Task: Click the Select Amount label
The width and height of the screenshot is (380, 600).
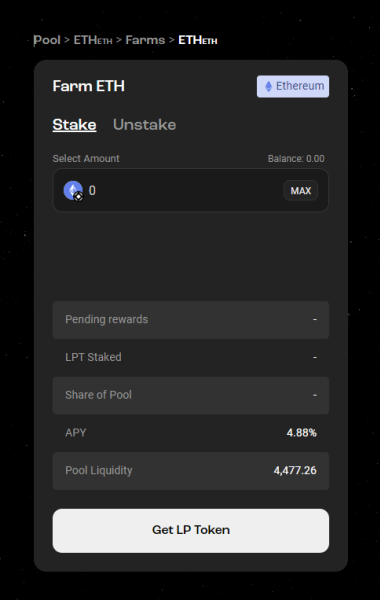Action: tap(86, 158)
